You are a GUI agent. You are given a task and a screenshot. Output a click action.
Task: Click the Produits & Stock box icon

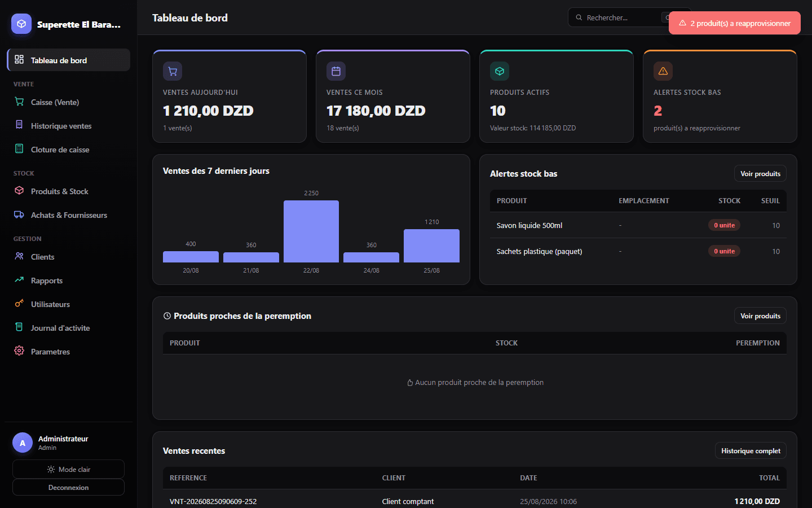point(19,190)
